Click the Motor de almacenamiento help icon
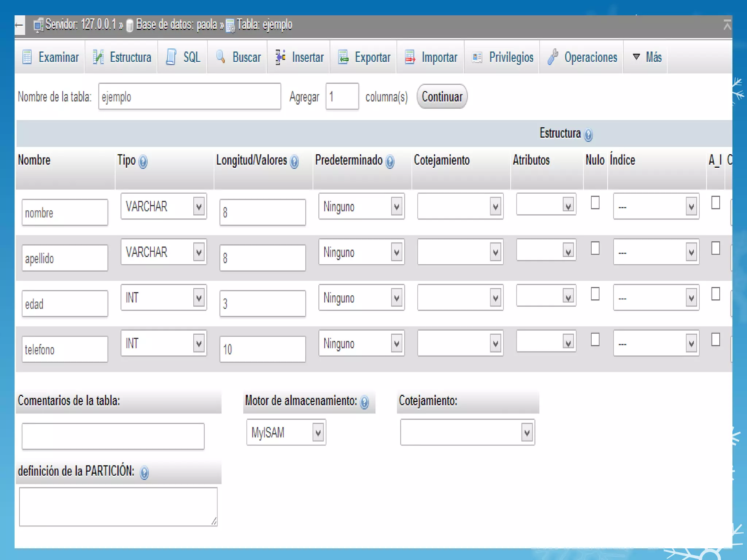Image resolution: width=747 pixels, height=560 pixels. click(364, 402)
